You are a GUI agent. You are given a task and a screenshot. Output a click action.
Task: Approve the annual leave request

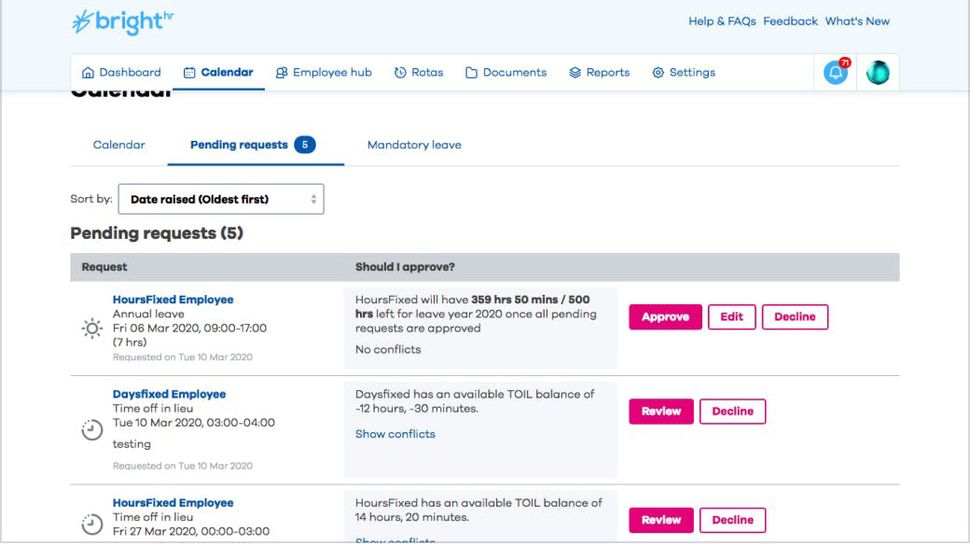click(x=665, y=317)
